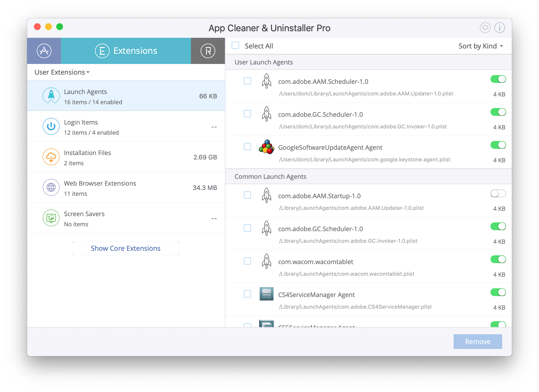Select the Extensions tab
Screen dimensions: 539x392
pos(126,51)
